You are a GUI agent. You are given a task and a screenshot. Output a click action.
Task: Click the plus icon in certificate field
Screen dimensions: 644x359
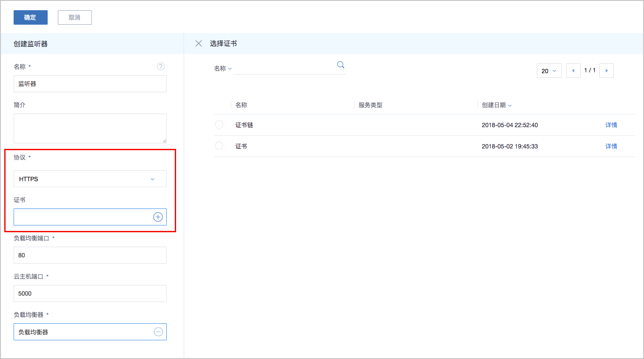tap(158, 217)
